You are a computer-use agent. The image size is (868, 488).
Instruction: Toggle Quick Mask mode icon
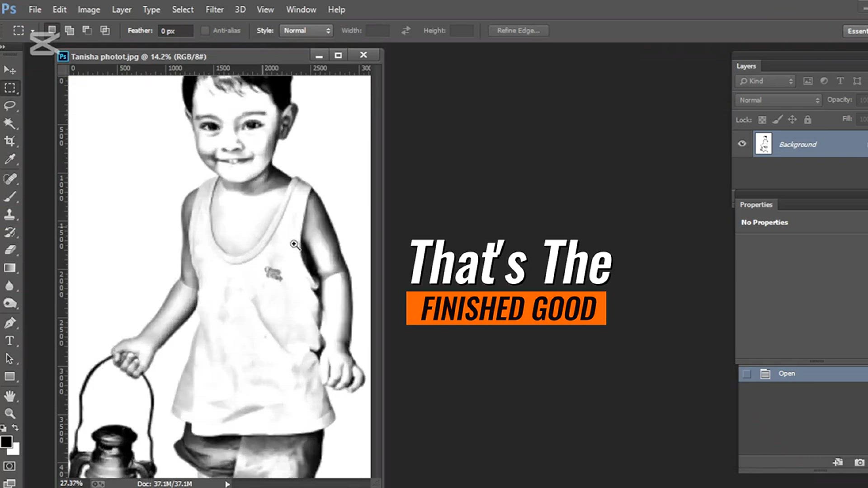click(x=9, y=466)
